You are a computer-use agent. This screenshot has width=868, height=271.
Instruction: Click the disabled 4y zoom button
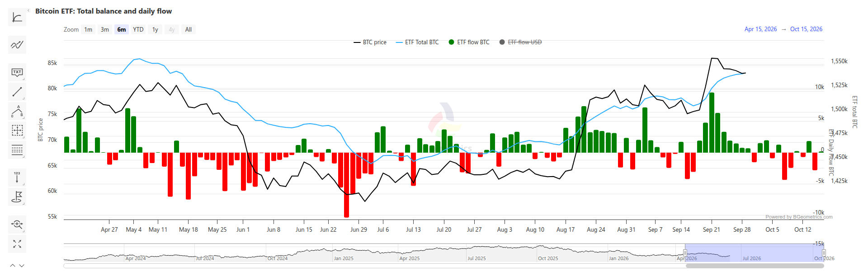pyautogui.click(x=172, y=29)
